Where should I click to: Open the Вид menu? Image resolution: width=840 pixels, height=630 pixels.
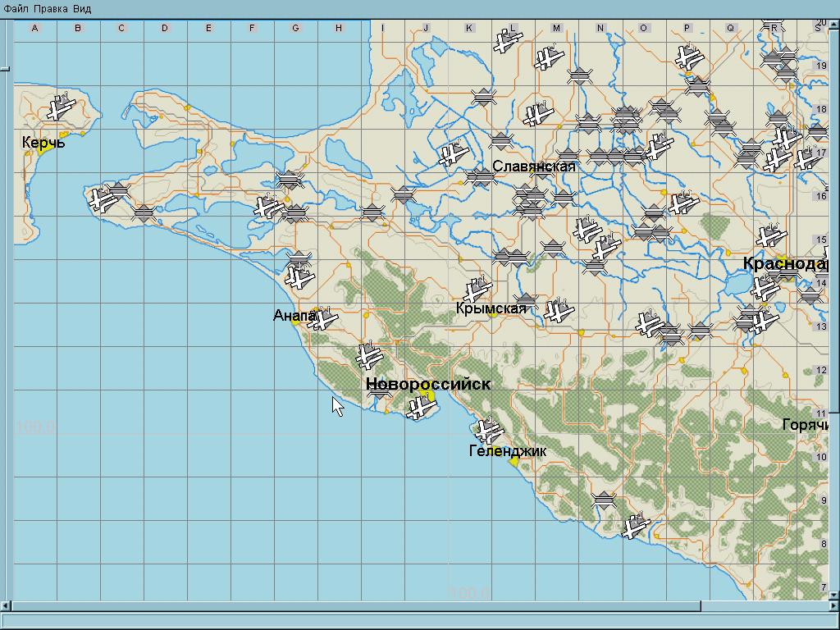82,8
